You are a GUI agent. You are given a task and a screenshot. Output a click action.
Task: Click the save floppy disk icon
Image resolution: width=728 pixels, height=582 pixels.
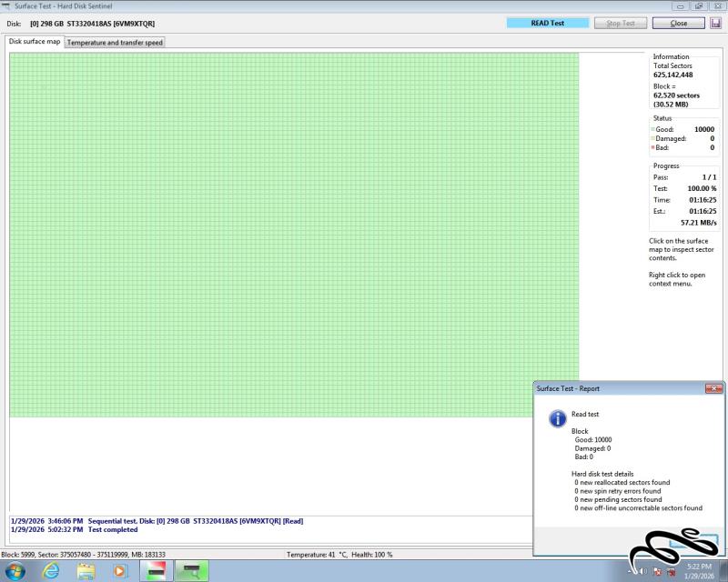[716, 23]
